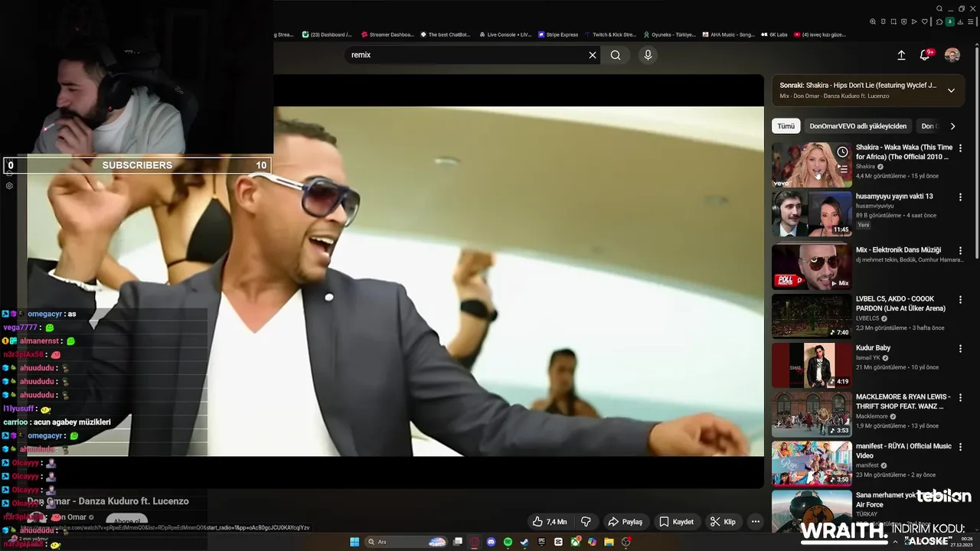
Task: Open the Stripe Express bookmark
Action: [558, 34]
